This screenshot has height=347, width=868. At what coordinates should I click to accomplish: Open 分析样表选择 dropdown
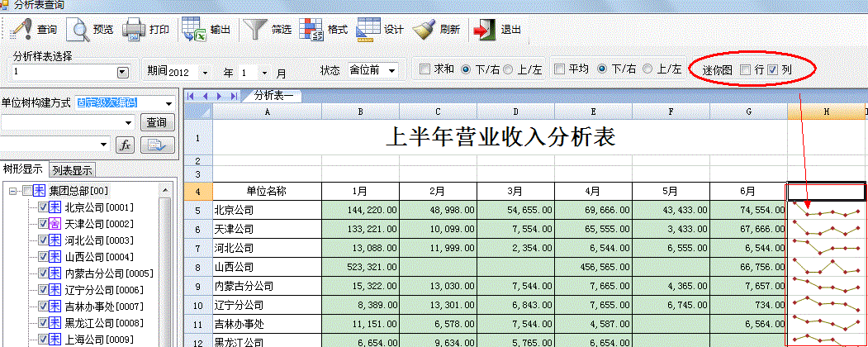click(123, 73)
